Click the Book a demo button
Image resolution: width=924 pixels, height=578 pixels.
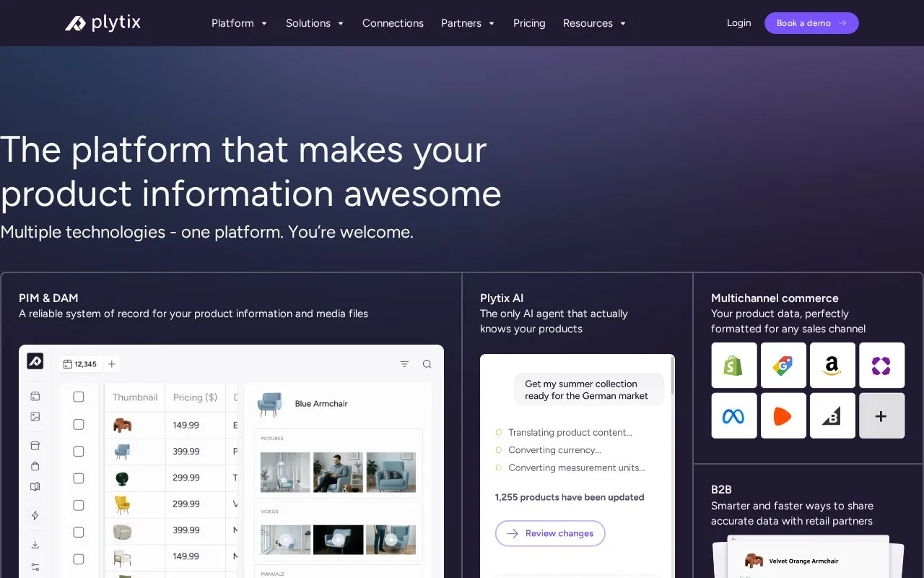click(811, 23)
